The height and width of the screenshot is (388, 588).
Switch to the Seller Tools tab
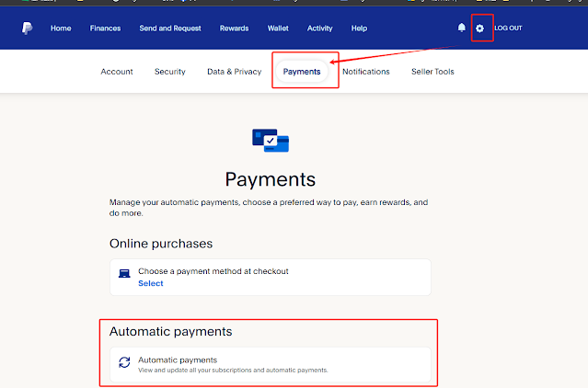tap(432, 72)
